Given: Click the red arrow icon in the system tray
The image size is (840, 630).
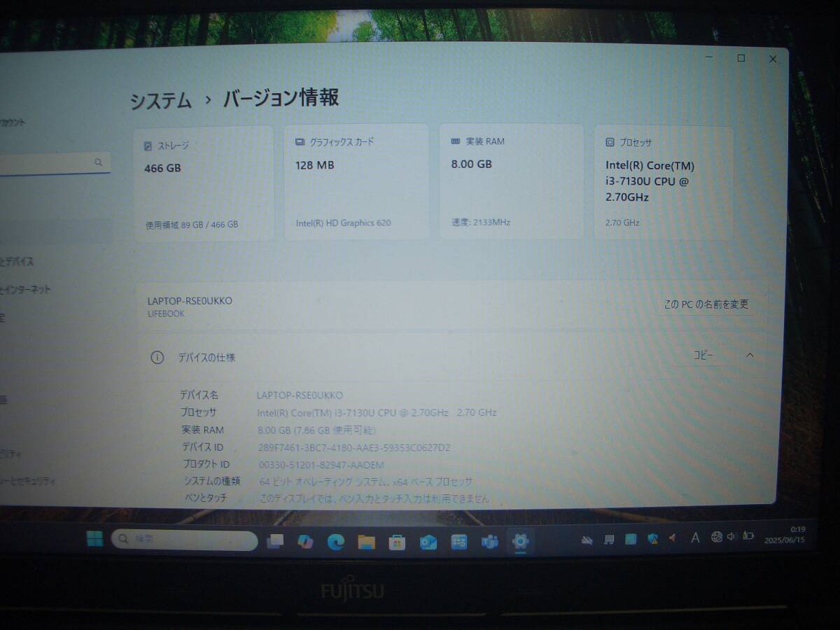Looking at the screenshot, I should (673, 538).
